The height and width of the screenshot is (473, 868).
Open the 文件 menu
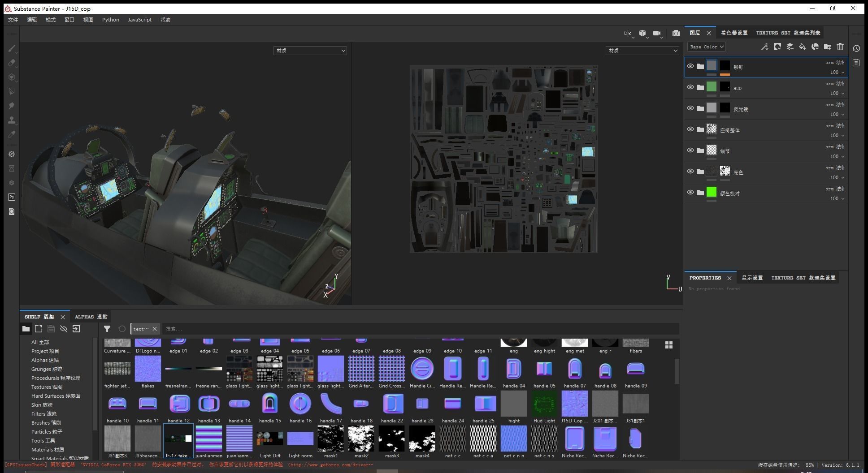[x=13, y=20]
